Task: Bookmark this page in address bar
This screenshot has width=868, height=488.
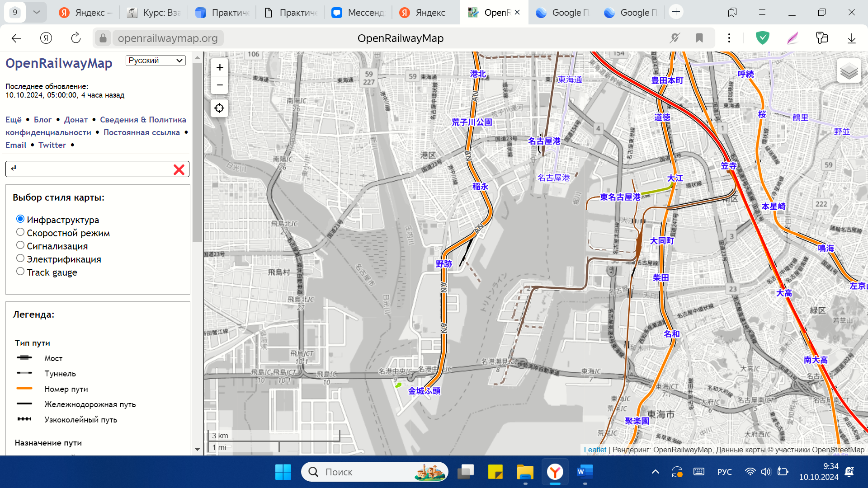Action: tap(699, 38)
